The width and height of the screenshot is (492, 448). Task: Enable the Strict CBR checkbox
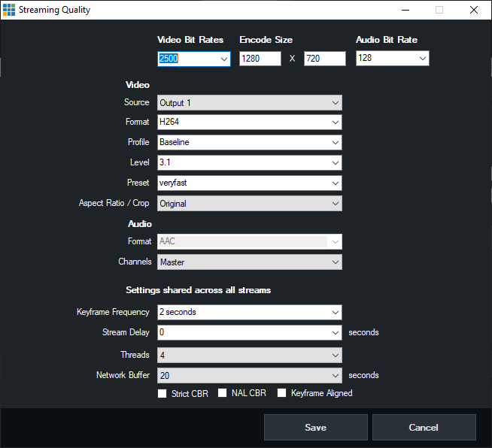tap(162, 393)
